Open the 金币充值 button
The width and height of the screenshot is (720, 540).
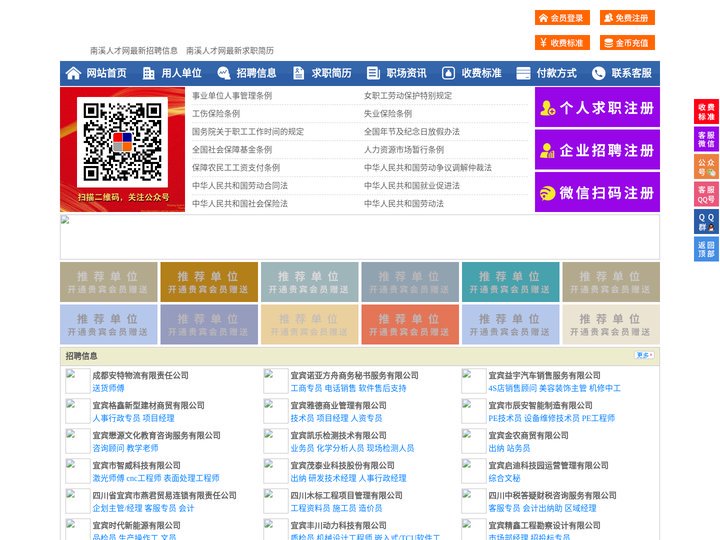click(x=627, y=43)
